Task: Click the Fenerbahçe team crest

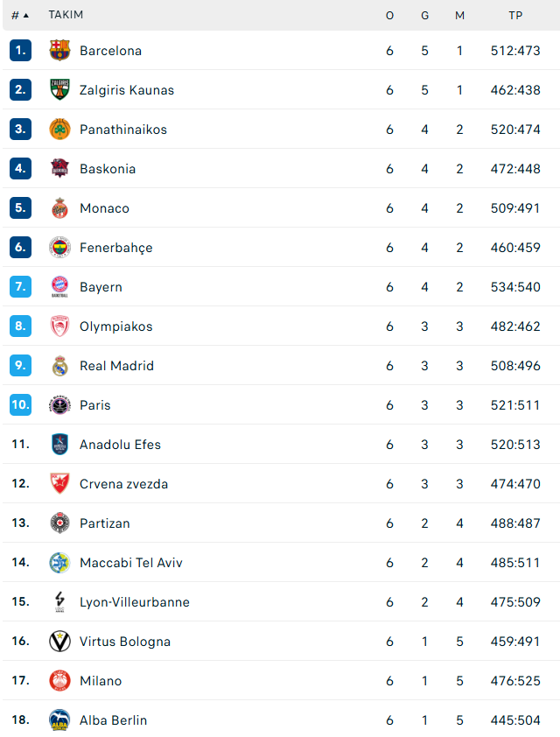Action: tap(59, 248)
